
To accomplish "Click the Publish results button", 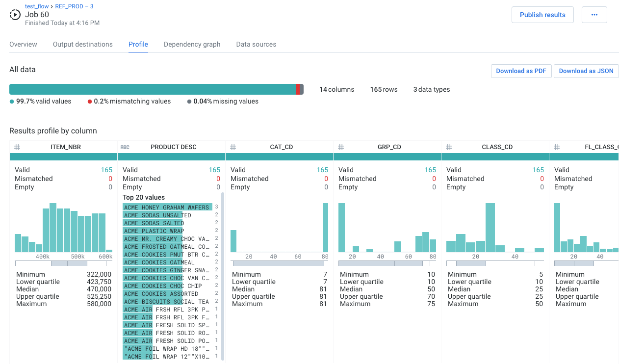I will [542, 15].
